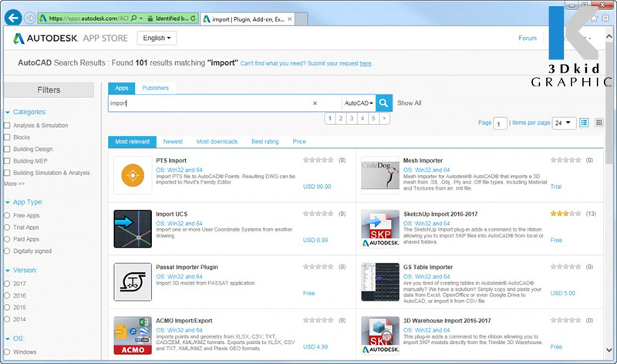Viewport: 617px width, 364px height.
Task: Open Mesh Importer CodeDog thumbnail
Action: 380,175
